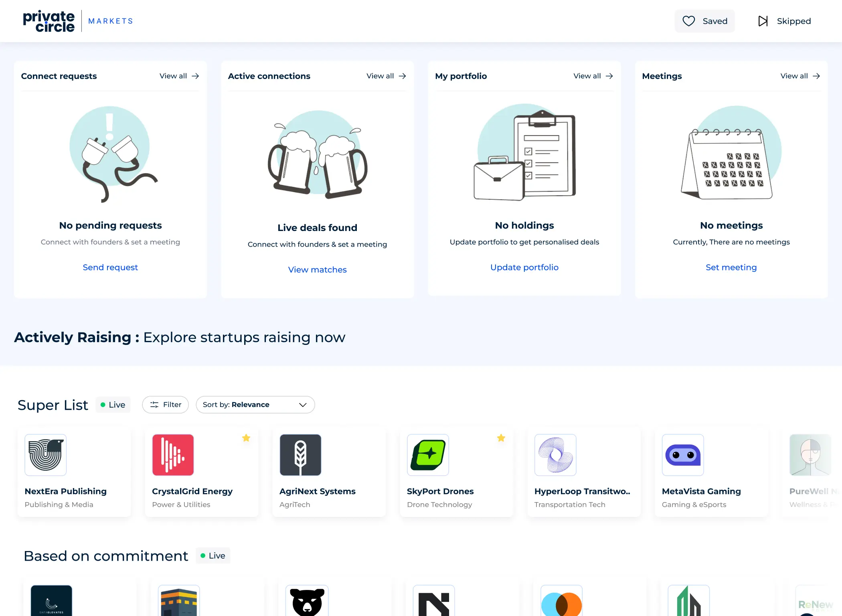Open the blue and orange circles logo

(x=561, y=600)
